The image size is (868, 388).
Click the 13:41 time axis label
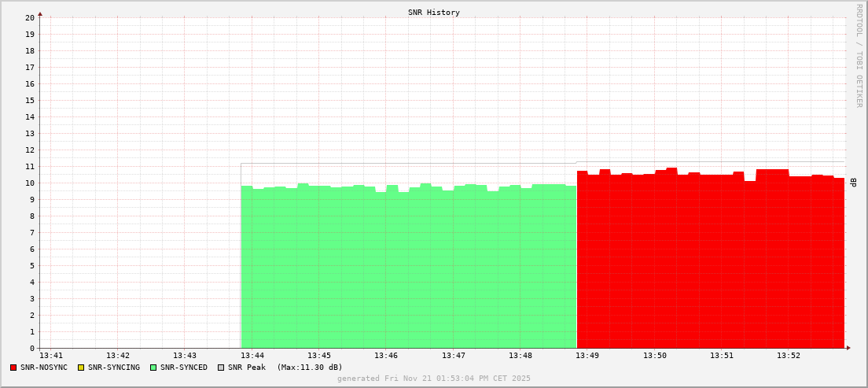(50, 356)
